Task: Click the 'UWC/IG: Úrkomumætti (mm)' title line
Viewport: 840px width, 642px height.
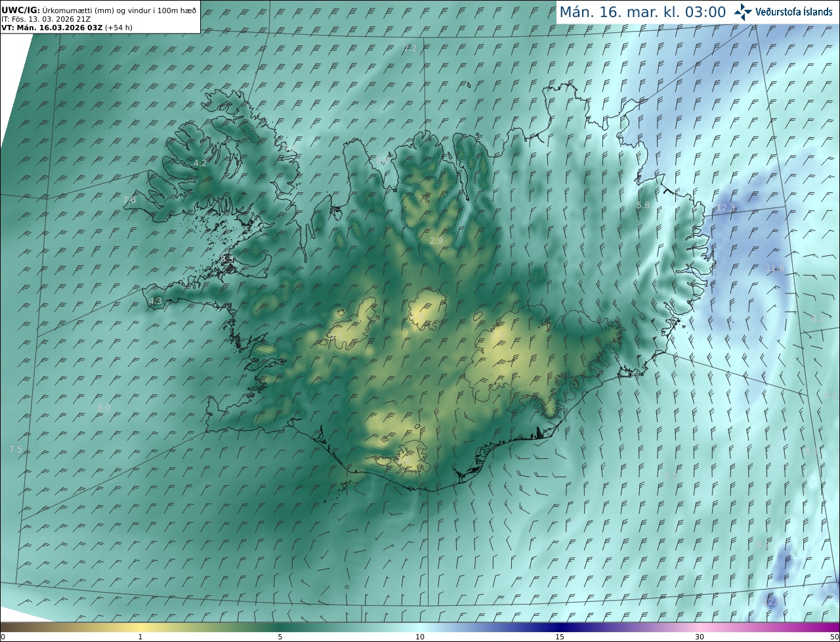Action: click(x=98, y=10)
